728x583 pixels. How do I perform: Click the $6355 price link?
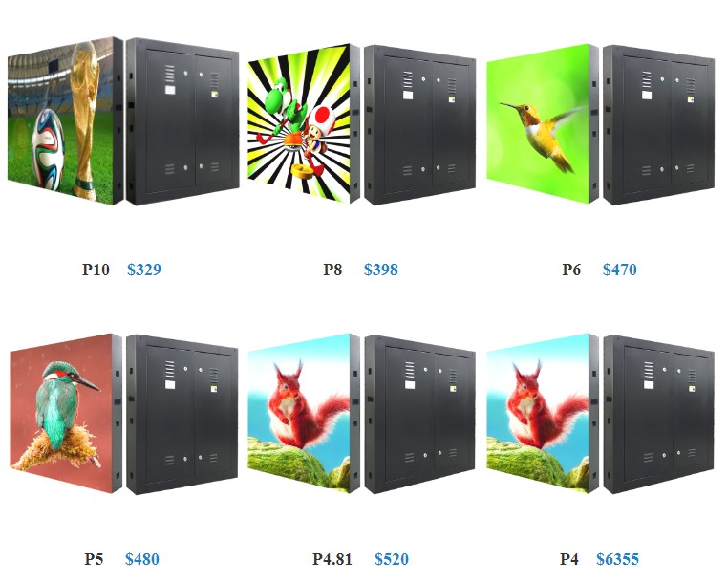click(x=617, y=559)
